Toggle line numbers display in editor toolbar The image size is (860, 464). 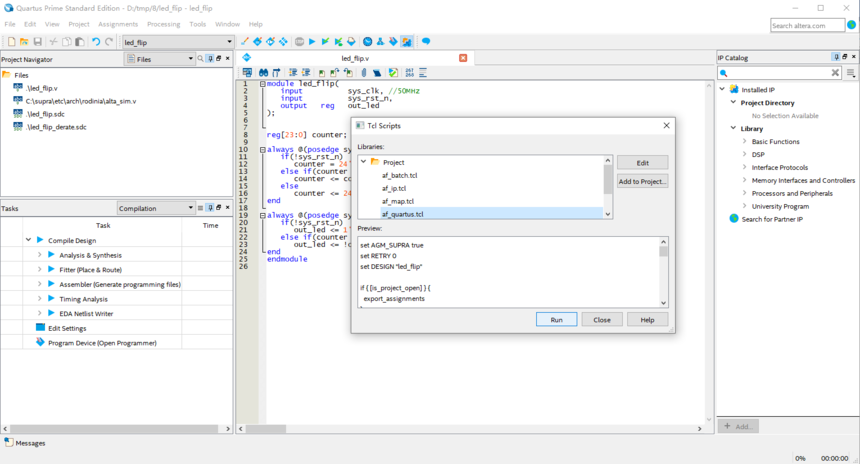(410, 72)
